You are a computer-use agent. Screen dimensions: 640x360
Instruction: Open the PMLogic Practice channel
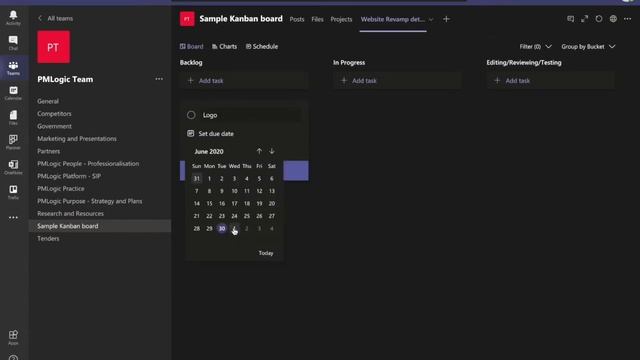click(x=61, y=189)
